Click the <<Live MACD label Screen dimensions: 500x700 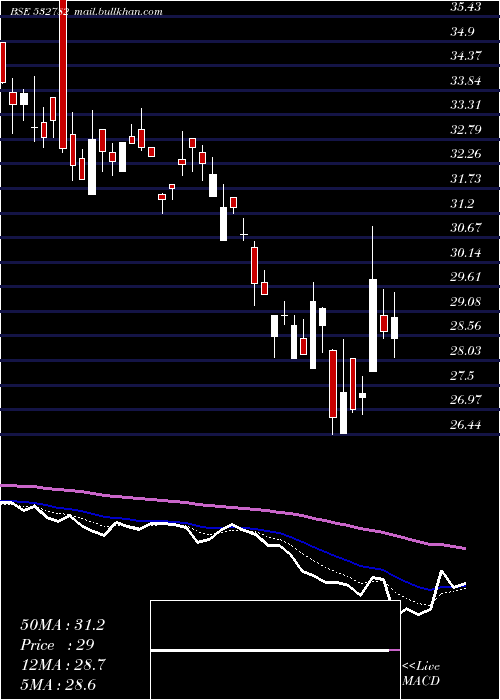click(x=421, y=673)
